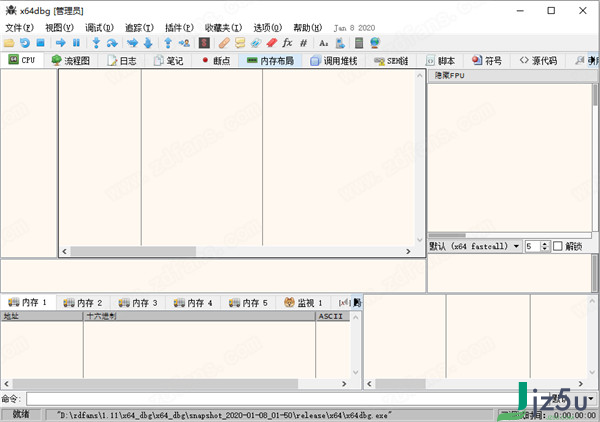Open the 默认 (x64 fastcall) dropdown

click(x=475, y=246)
